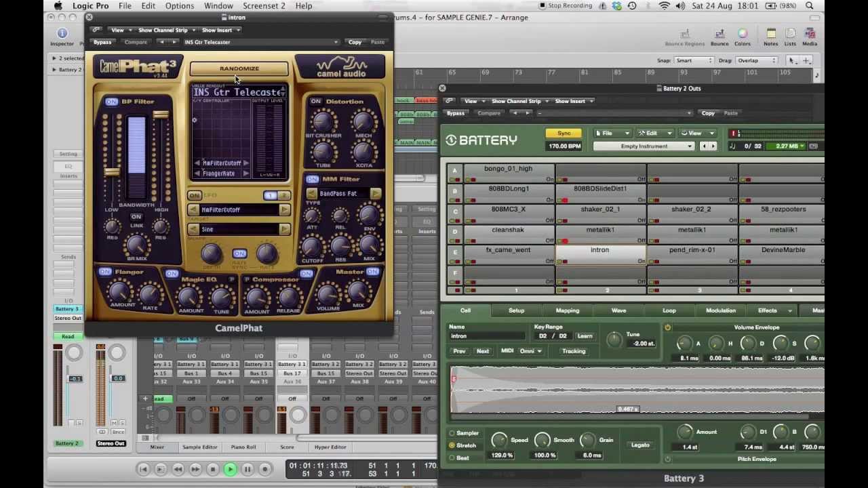Open the MIDI Omni dropdown in Battery
This screenshot has width=868, height=488.
pos(531,351)
